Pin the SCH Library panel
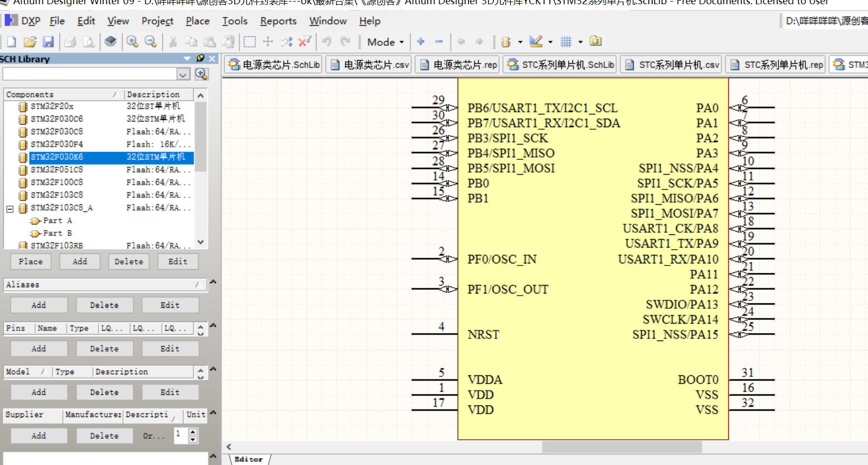Screen dimensions: 868x465 201,59
